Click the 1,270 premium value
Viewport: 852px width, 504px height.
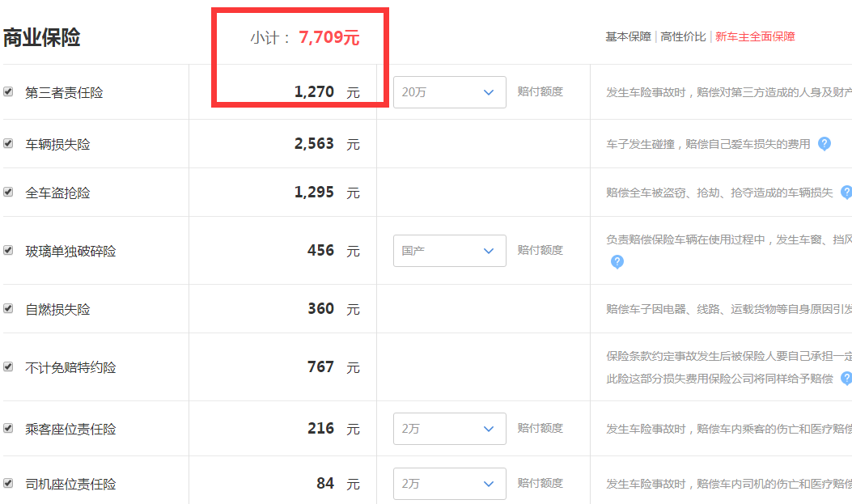click(314, 91)
